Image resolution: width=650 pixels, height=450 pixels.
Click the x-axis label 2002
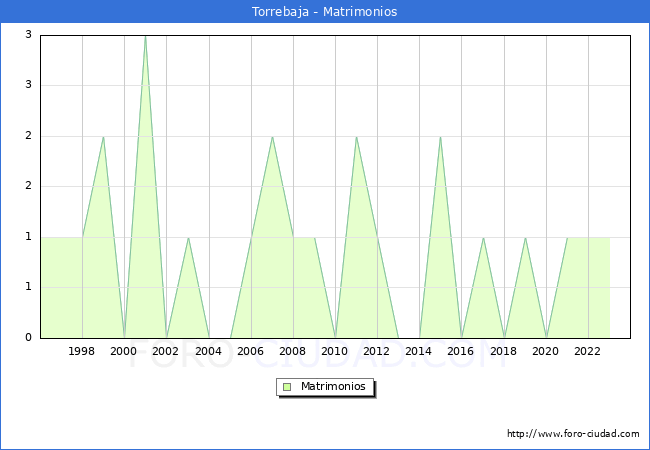[165, 351]
